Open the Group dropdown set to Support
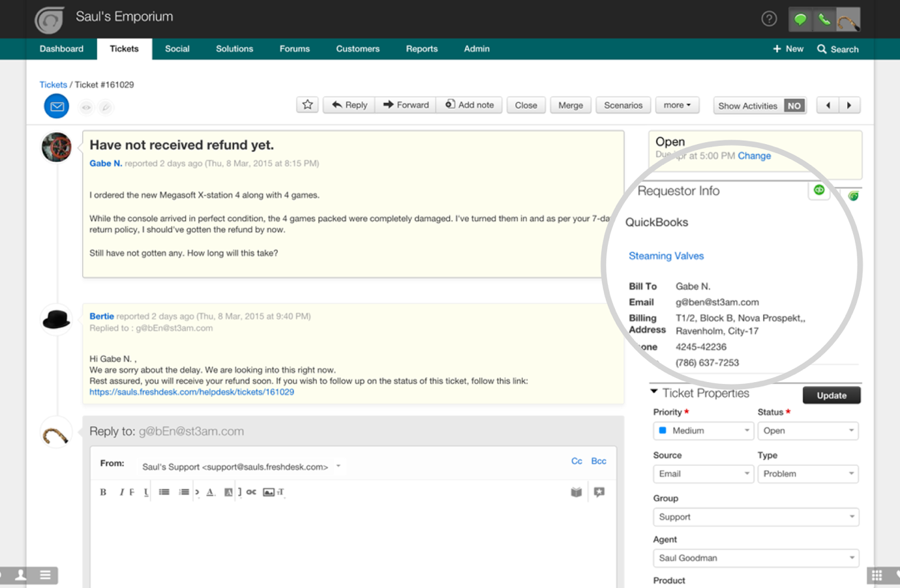The height and width of the screenshot is (588, 900). tap(756, 517)
